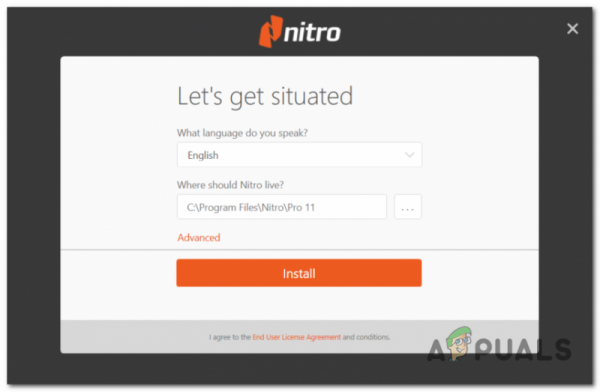Click the Program Files install path field
This screenshot has width=600, height=392.
tap(282, 207)
